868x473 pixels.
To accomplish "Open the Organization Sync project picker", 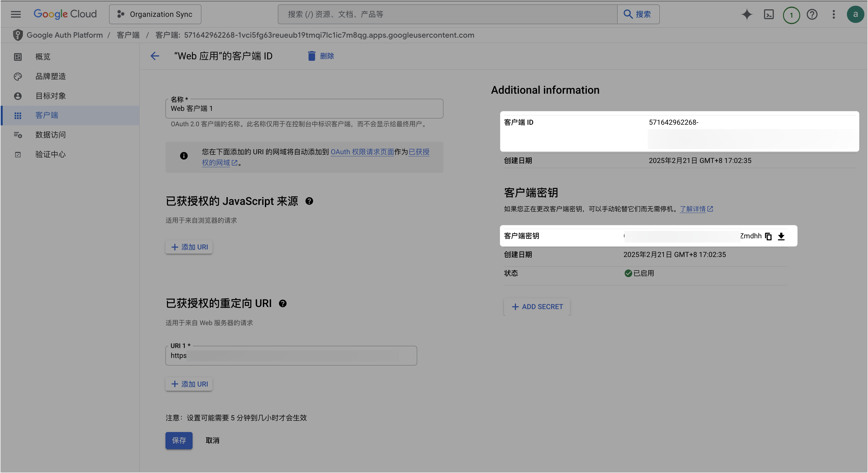I will (155, 14).
